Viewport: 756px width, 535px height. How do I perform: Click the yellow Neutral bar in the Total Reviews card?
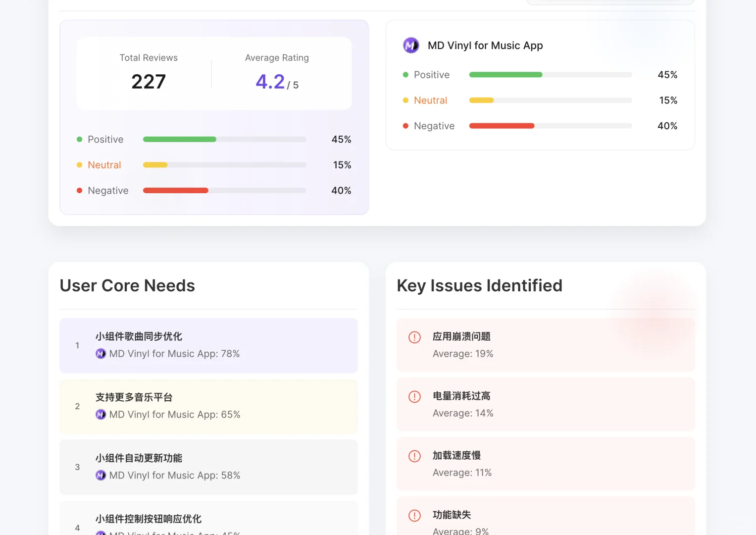155,165
